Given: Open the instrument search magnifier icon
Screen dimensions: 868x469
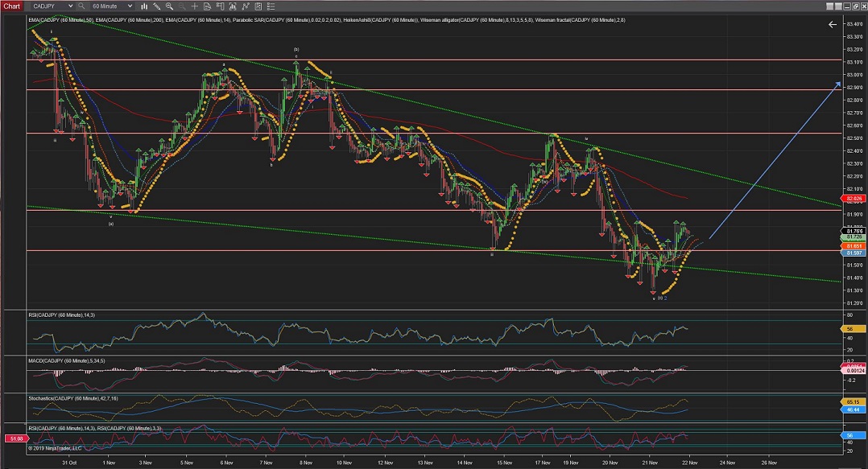Looking at the screenshot, I should pos(81,6).
